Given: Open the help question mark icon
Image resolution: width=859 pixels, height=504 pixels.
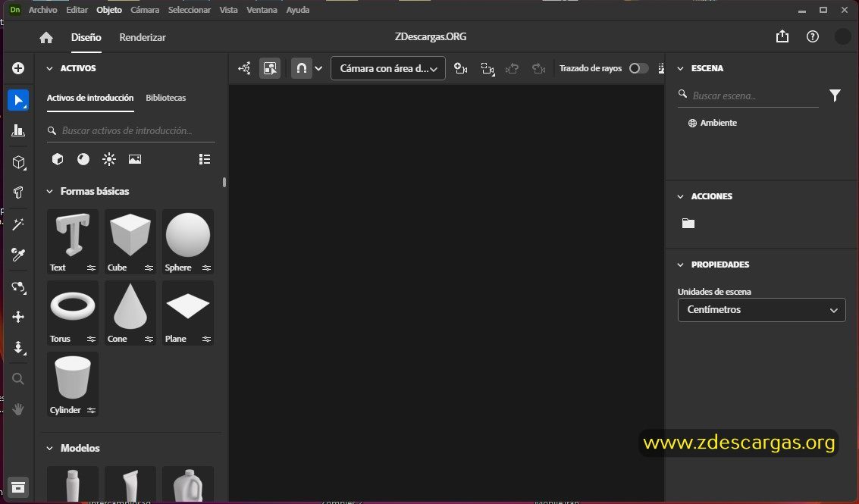Looking at the screenshot, I should tap(813, 36).
